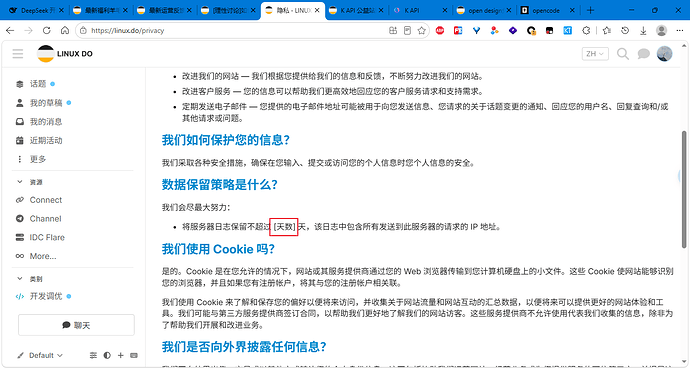Click the heading 我们是否向外界披露任何信息?
Viewport: 690px width, 369px height.
click(x=244, y=347)
